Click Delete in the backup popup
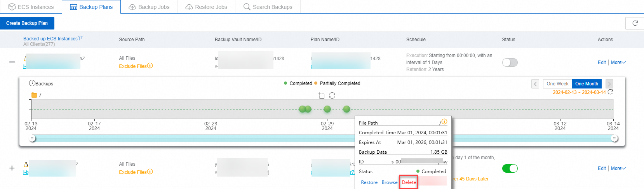Viewport: 644px width, 189px height. tap(409, 182)
